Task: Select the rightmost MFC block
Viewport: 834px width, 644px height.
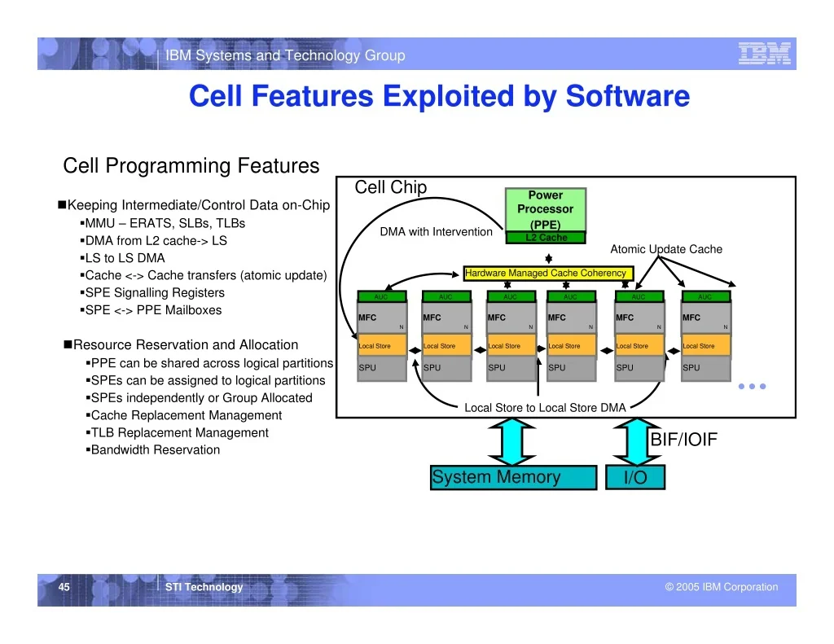Action: [x=706, y=318]
